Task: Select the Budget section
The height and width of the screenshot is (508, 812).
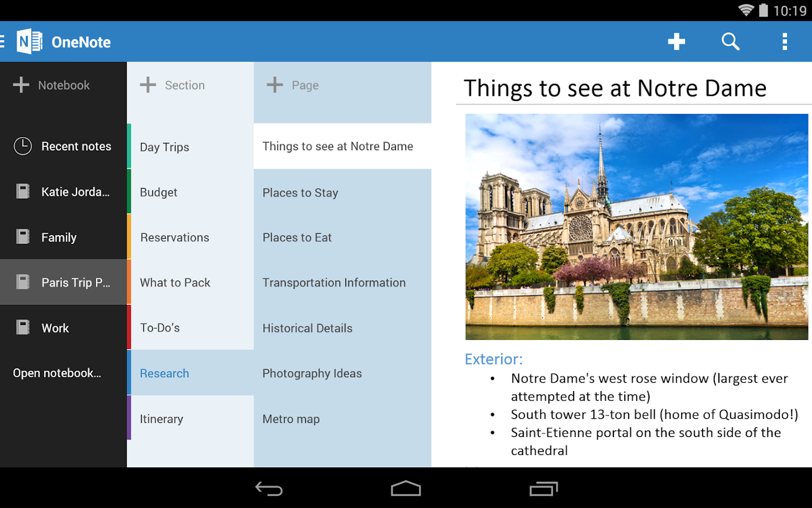Action: click(x=158, y=192)
